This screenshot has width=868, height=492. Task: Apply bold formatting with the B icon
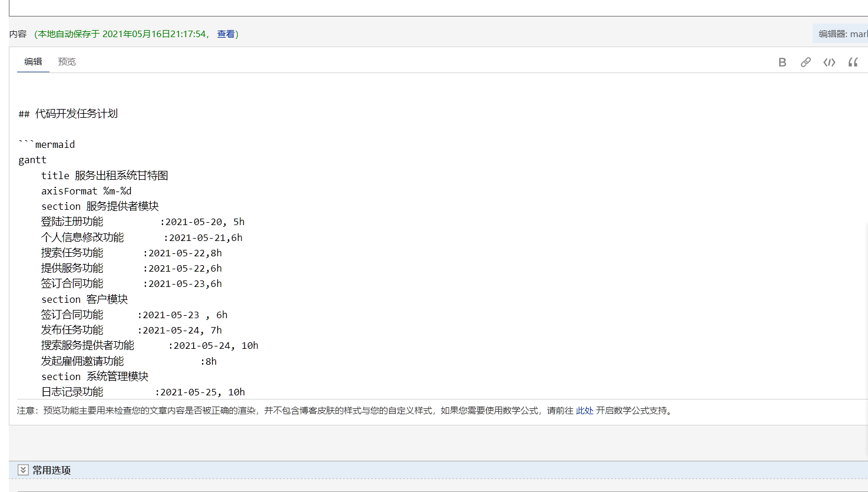coord(782,62)
